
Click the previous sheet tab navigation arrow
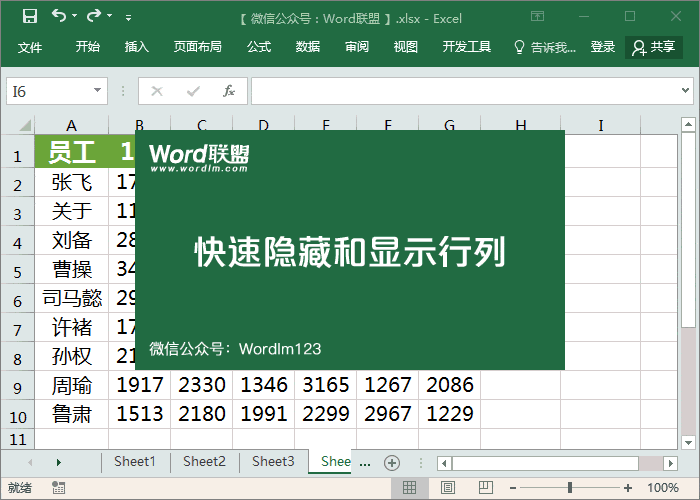click(x=30, y=462)
